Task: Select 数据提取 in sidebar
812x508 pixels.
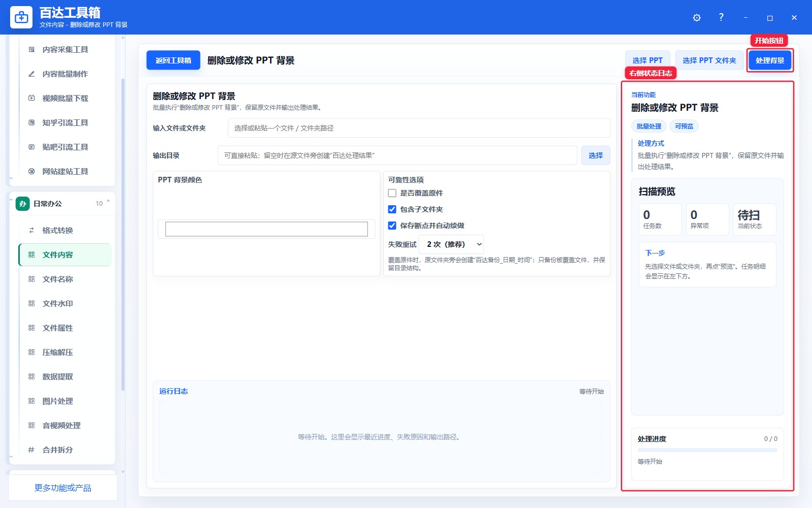Action: click(65, 377)
